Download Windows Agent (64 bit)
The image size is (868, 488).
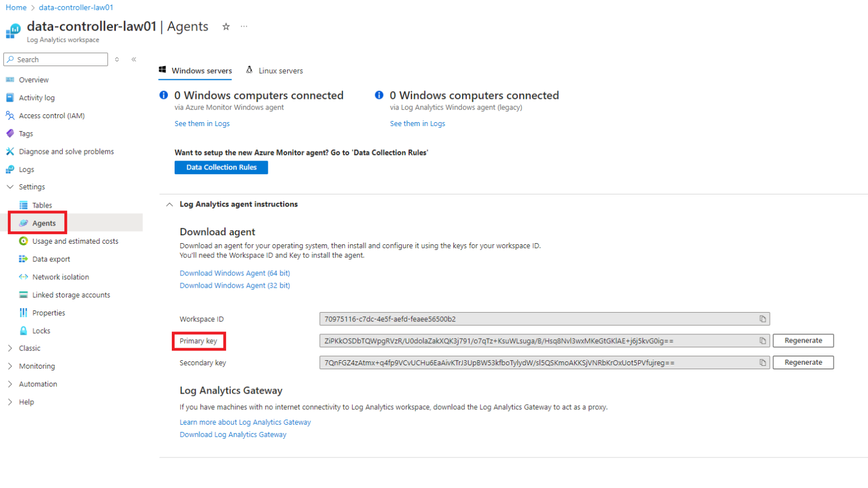click(x=235, y=273)
